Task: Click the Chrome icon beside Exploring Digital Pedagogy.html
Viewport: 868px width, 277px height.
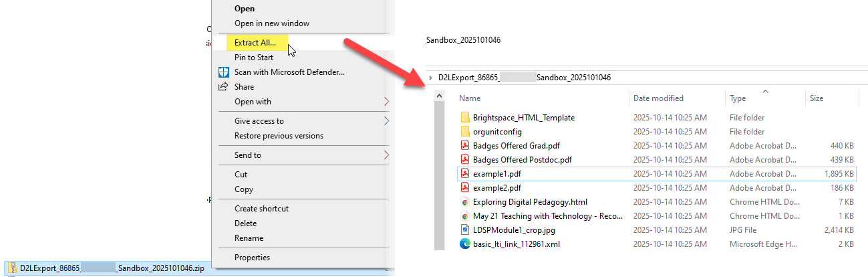Action: (465, 202)
